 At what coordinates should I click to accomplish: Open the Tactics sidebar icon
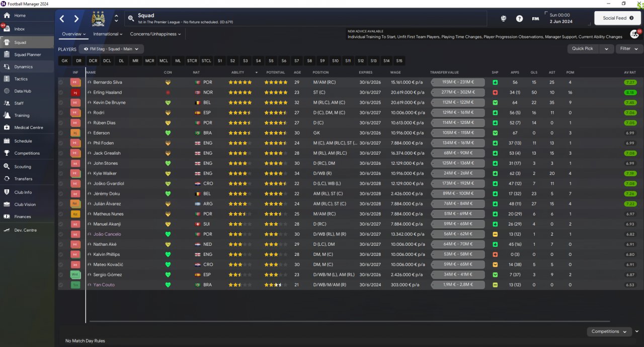click(x=7, y=79)
